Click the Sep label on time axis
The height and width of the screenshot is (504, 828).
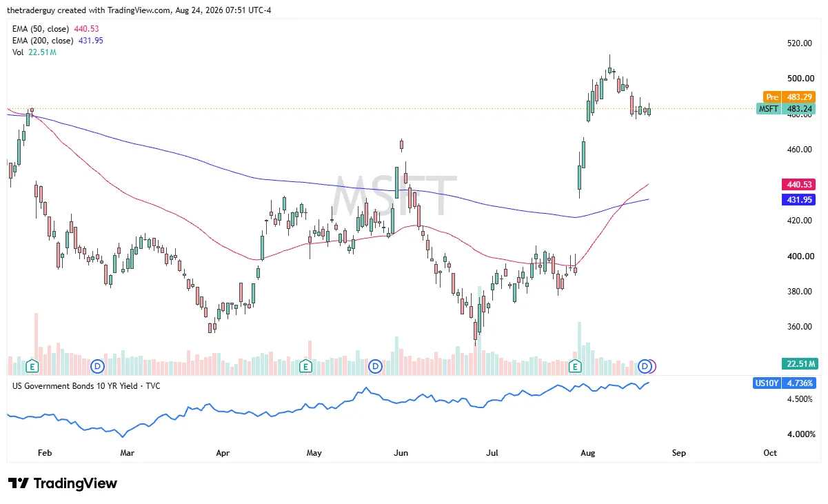tap(679, 453)
